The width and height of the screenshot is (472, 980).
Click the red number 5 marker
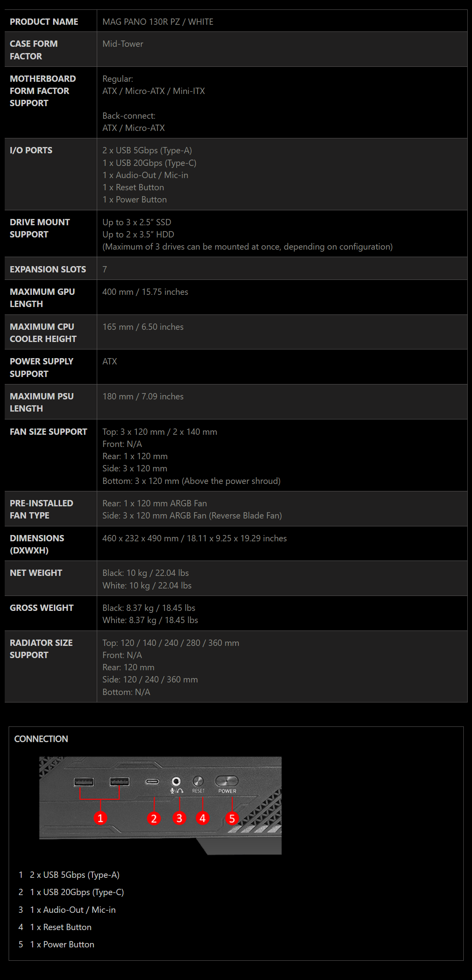[x=232, y=818]
